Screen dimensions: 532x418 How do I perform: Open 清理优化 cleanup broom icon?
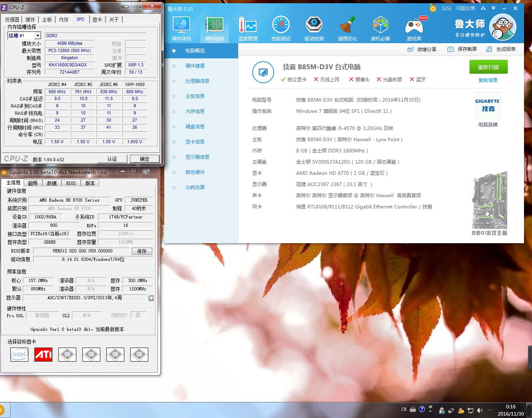(347, 29)
